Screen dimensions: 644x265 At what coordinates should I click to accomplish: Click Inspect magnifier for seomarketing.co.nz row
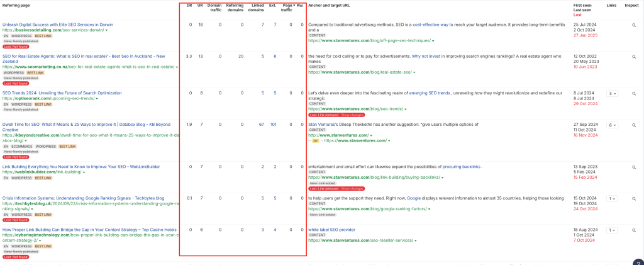[634, 56]
